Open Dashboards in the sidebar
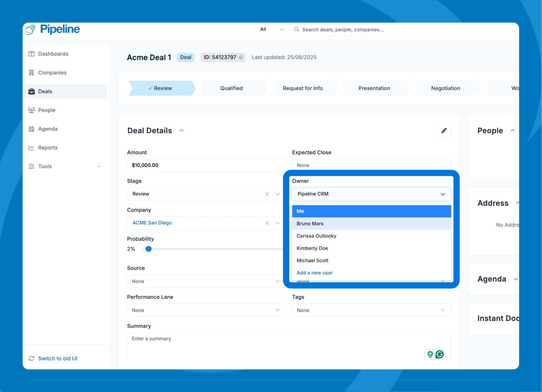The height and width of the screenshot is (392, 542). pyautogui.click(x=65, y=54)
